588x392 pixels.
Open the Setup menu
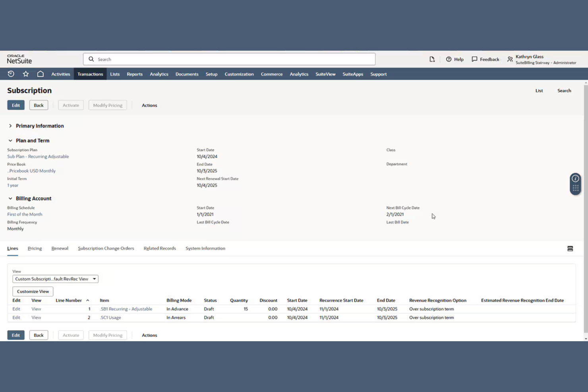click(x=211, y=74)
